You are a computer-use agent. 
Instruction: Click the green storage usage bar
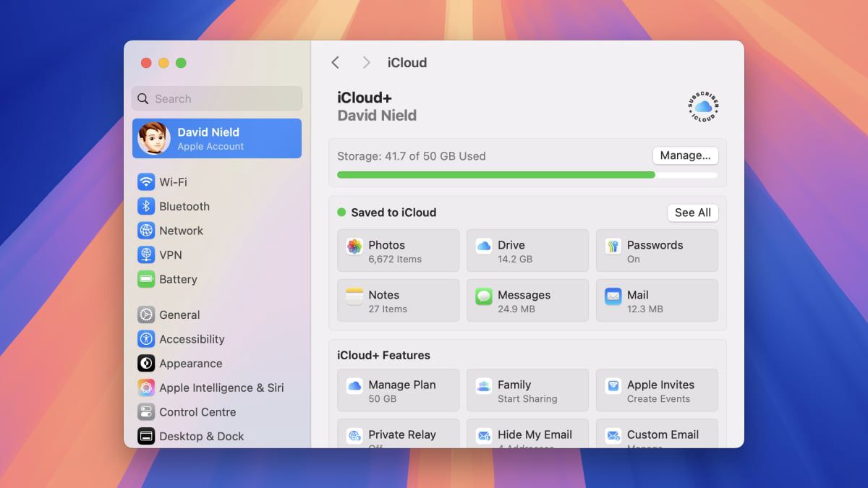(x=496, y=175)
